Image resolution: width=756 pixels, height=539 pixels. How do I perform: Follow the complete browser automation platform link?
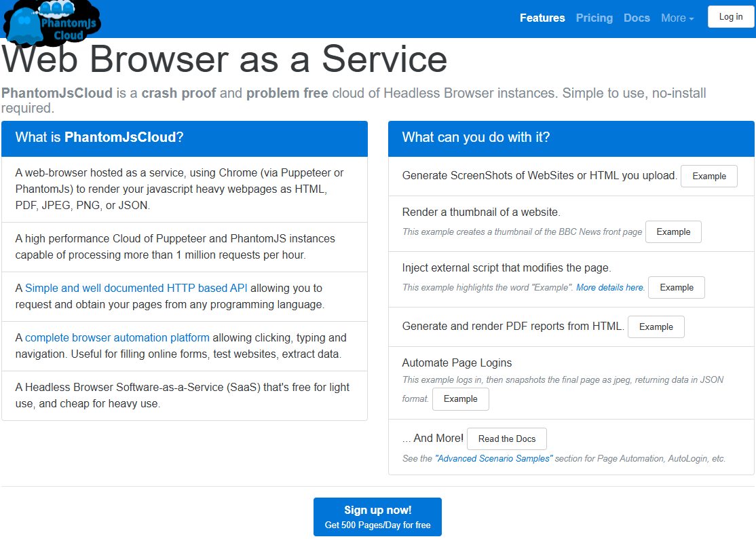117,337
